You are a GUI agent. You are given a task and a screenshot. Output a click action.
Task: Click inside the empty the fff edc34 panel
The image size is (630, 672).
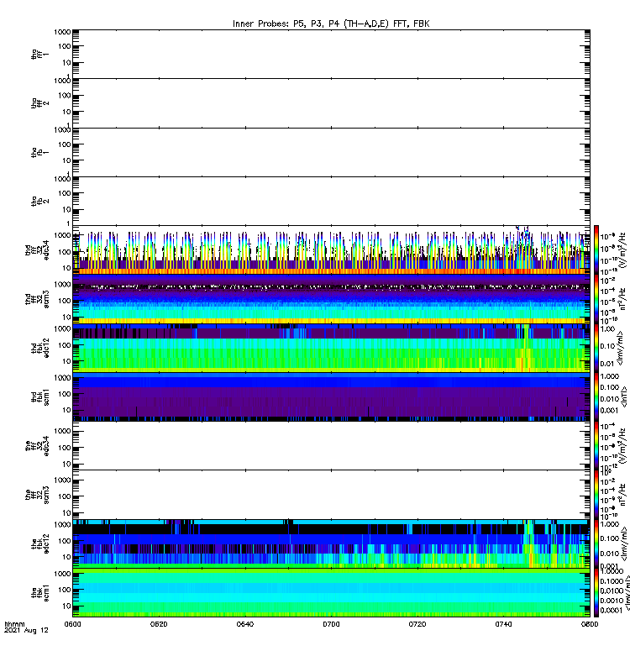coord(331,446)
